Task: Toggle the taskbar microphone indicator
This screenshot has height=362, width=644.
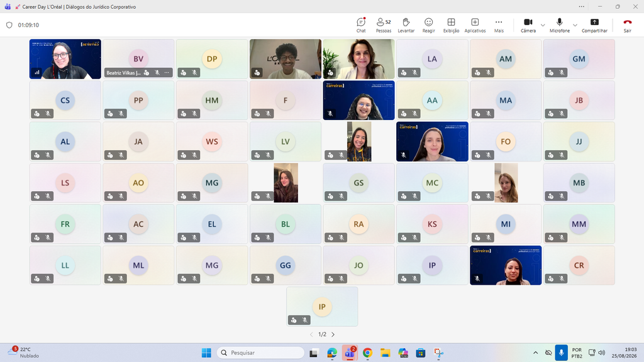Action: [x=561, y=353]
